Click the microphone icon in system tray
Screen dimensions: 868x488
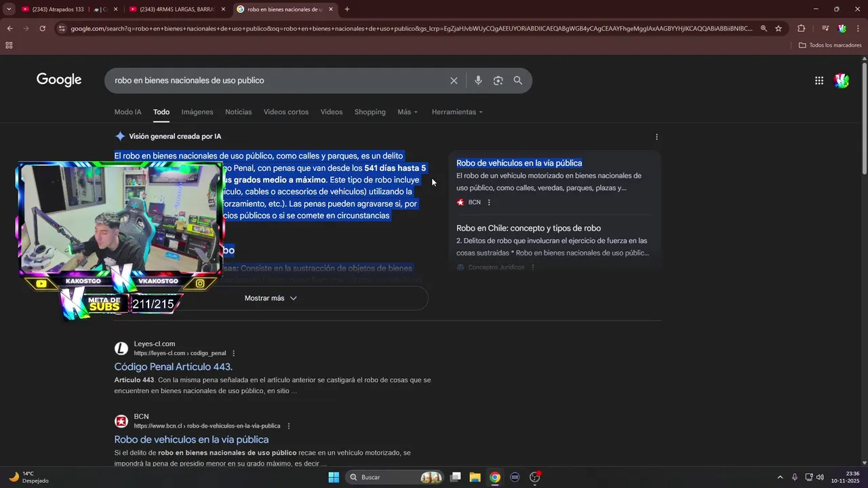(794, 477)
